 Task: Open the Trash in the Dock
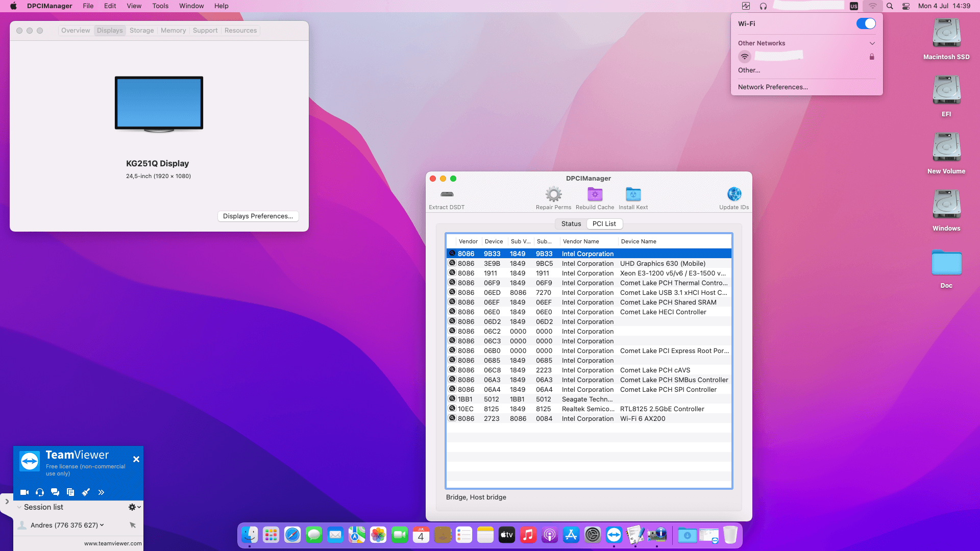(x=730, y=535)
